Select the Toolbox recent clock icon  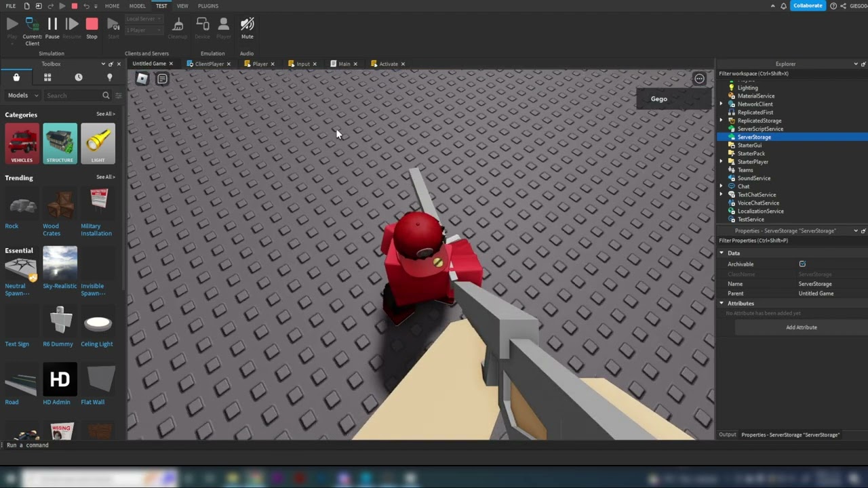79,77
